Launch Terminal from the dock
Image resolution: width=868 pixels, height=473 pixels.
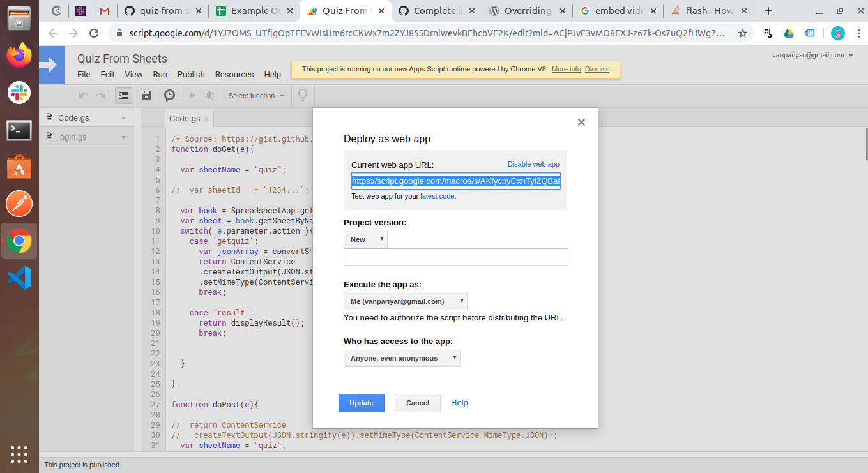click(x=19, y=130)
